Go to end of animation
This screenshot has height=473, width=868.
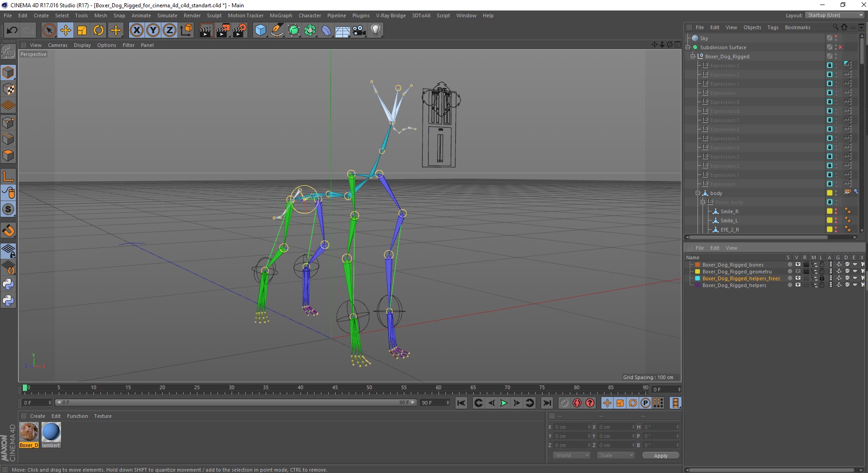click(547, 403)
